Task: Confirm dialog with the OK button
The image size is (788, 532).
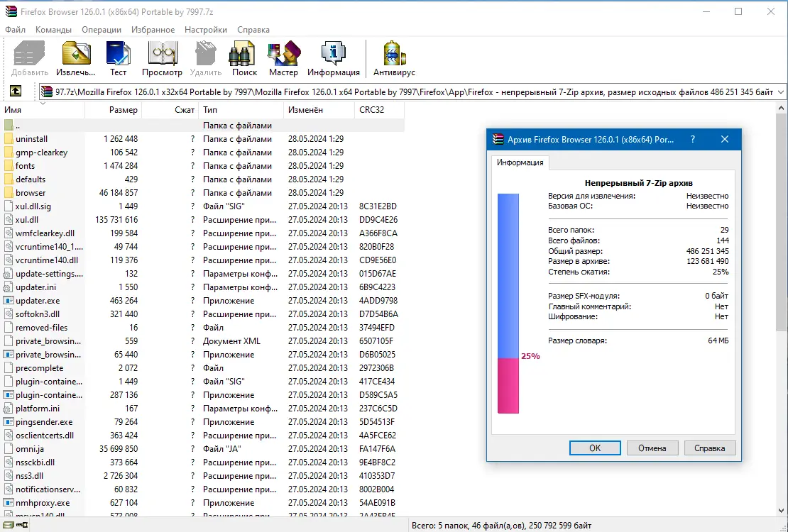Action: 595,448
